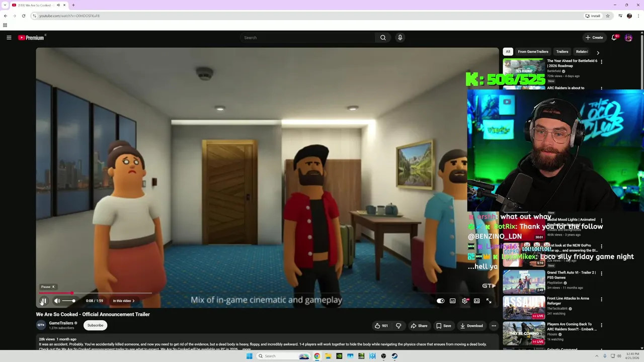The image size is (644, 362).
Task: Go to YouTube Premium home logo
Action: [32, 38]
